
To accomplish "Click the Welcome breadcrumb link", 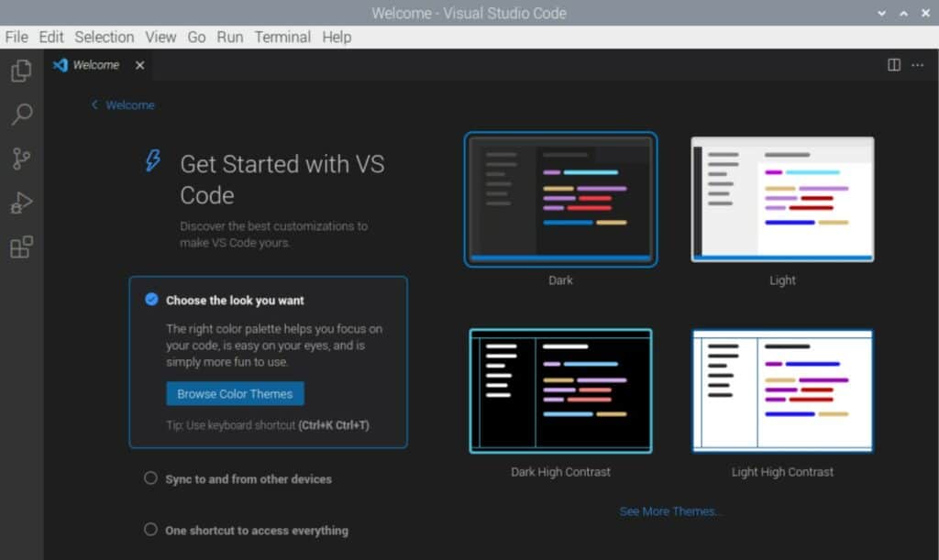I will (x=130, y=105).
